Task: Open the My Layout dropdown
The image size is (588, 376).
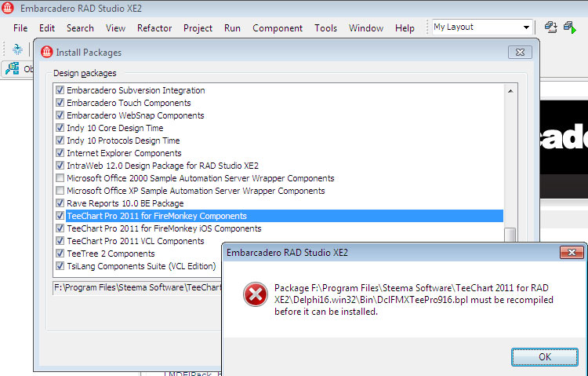Action: [x=526, y=27]
